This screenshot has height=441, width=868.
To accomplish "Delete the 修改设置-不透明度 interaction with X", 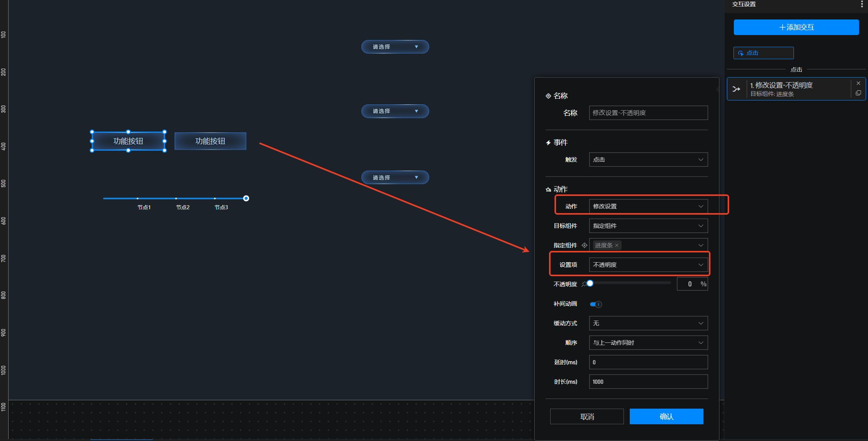I will (x=858, y=83).
